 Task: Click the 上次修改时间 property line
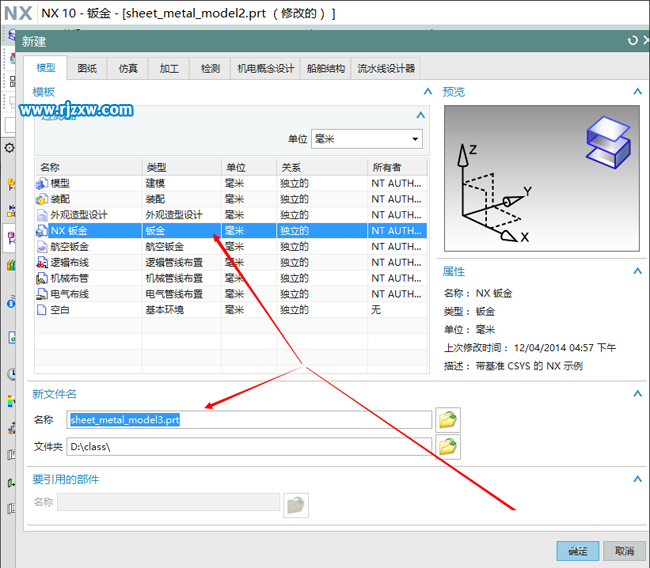(530, 347)
